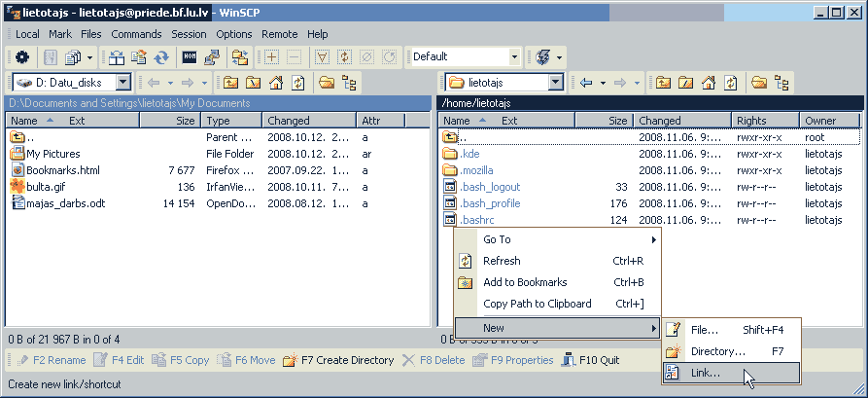Screen dimensions: 868x398
Task: Click the invert selection icon
Action: tap(344, 56)
